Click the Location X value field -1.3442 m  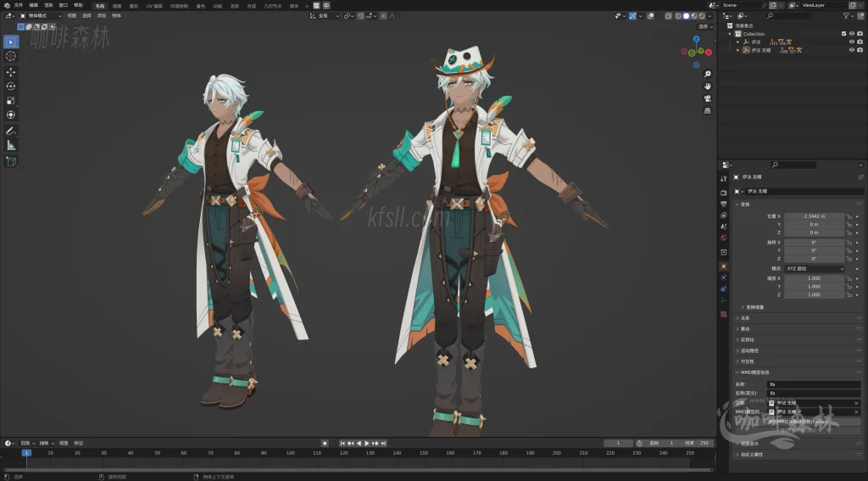[815, 216]
